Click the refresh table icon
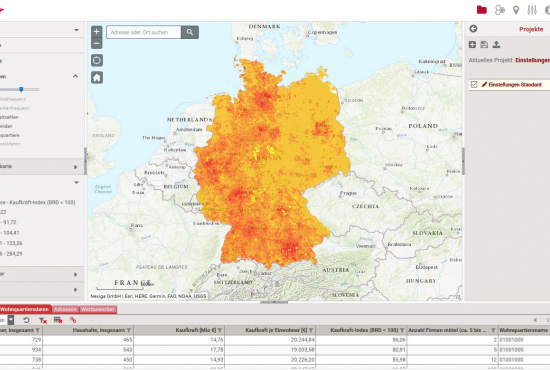The height and width of the screenshot is (370, 550). pyautogui.click(x=26, y=320)
